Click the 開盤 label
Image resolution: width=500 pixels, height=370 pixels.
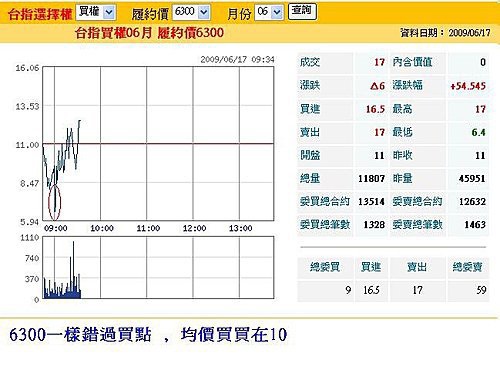click(x=310, y=155)
